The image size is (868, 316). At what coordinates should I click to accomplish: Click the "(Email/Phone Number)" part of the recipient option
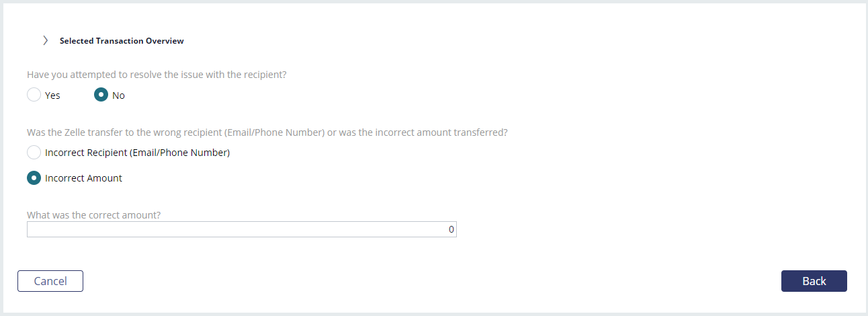[x=183, y=153]
